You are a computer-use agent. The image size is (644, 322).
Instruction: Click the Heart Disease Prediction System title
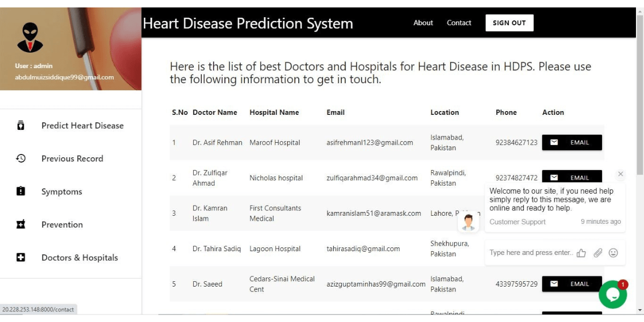[247, 23]
